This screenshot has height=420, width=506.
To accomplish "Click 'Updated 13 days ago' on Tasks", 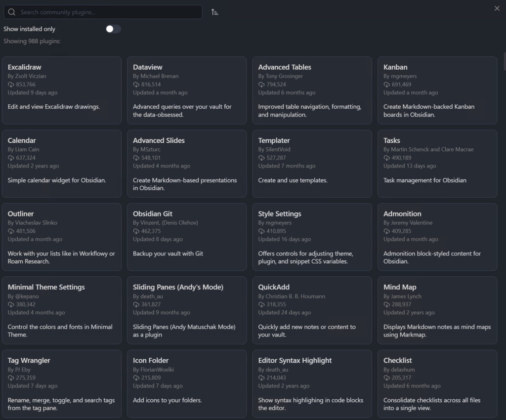I will click(410, 166).
